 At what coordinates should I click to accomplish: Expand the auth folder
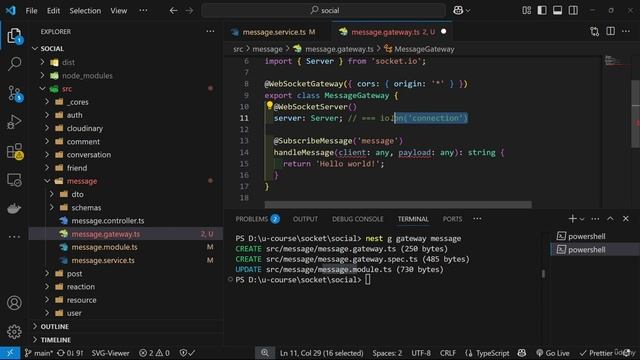[47, 115]
